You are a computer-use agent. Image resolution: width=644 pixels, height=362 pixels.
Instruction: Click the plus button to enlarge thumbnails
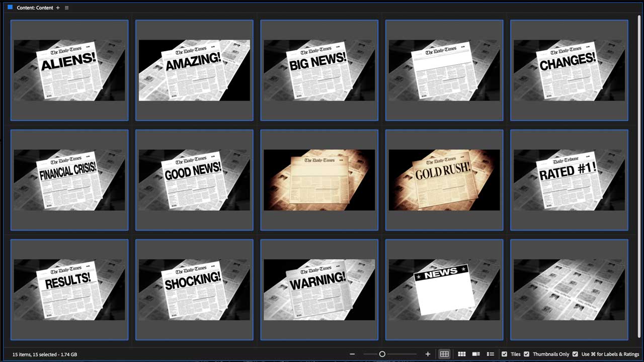(428, 354)
